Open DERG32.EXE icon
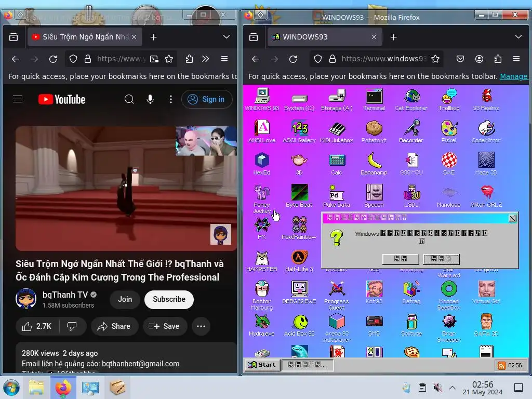Viewport: 532px width, 399px height. 299,292
